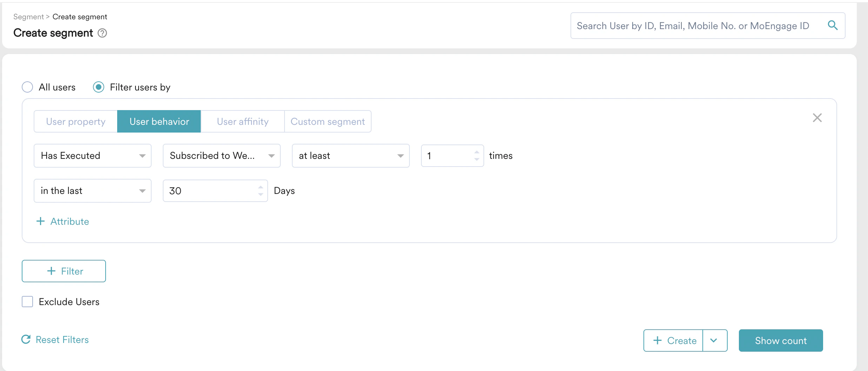
Task: Enable the Exclude Users checkbox
Action: [x=27, y=301]
